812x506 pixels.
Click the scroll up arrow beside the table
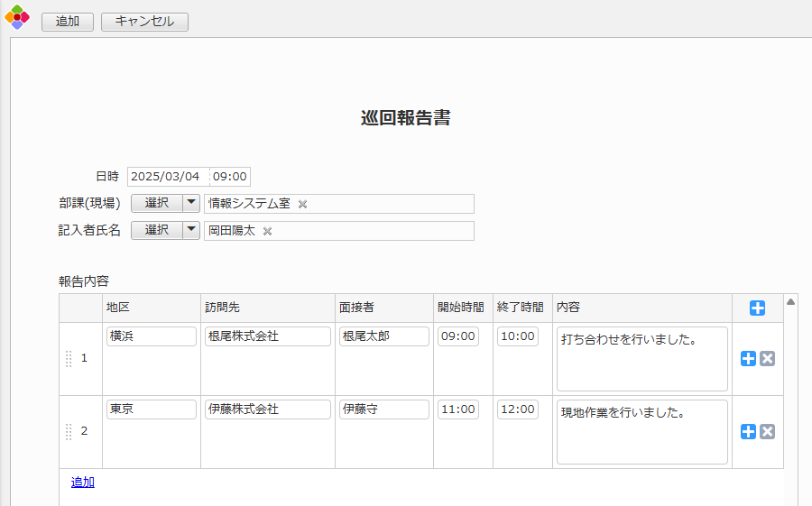[791, 302]
